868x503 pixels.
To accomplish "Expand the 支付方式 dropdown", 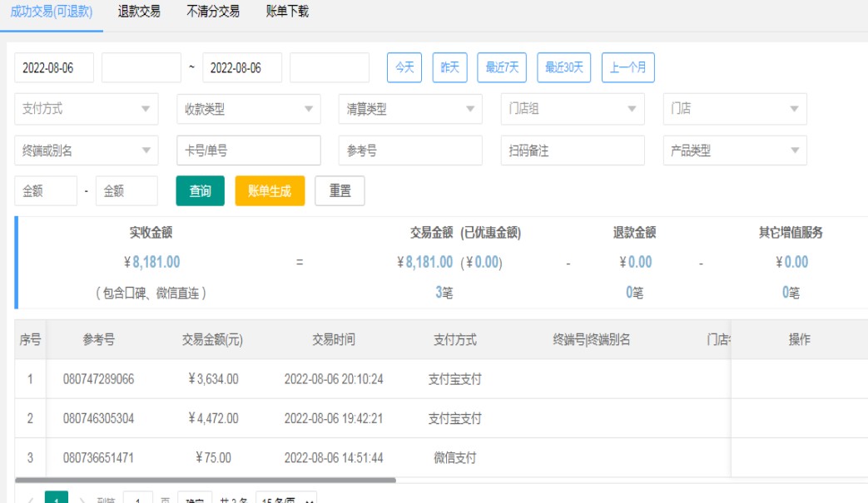I will [x=87, y=109].
